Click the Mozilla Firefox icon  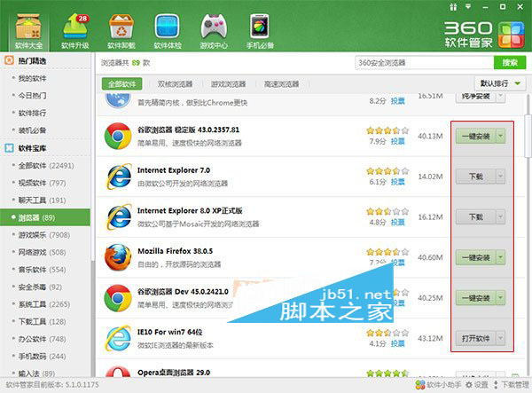click(118, 257)
